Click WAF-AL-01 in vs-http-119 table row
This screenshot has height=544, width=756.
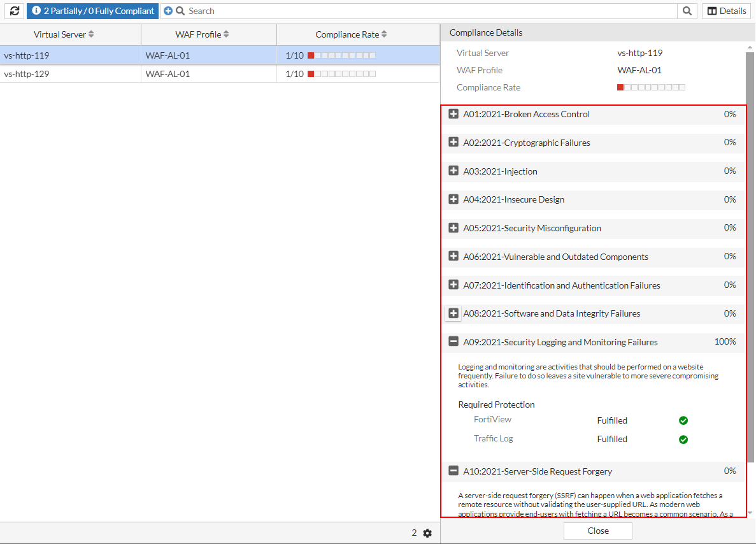[x=168, y=55]
